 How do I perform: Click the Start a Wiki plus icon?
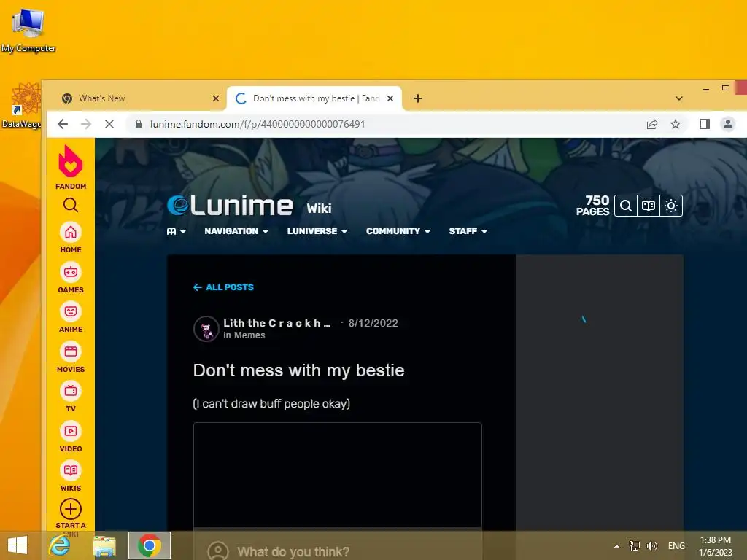point(71,509)
